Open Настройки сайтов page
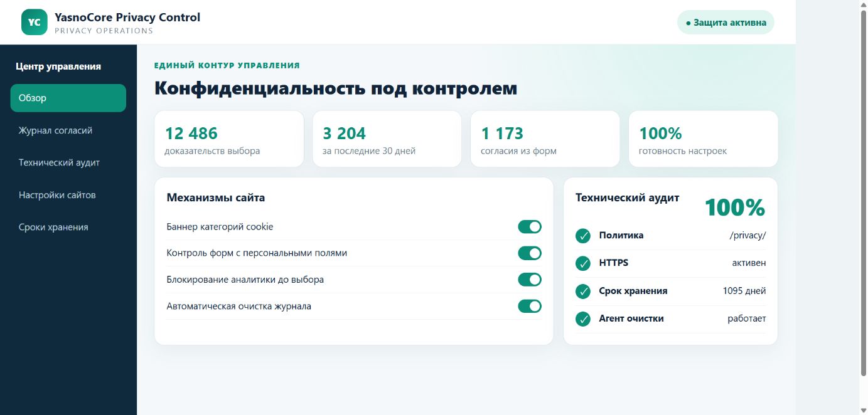Screen dimensions: 868x415 pos(68,195)
